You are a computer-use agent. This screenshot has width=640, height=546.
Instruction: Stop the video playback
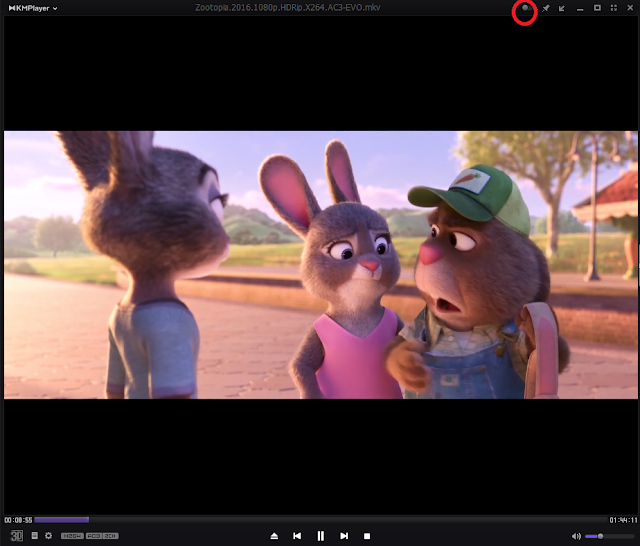click(x=367, y=536)
